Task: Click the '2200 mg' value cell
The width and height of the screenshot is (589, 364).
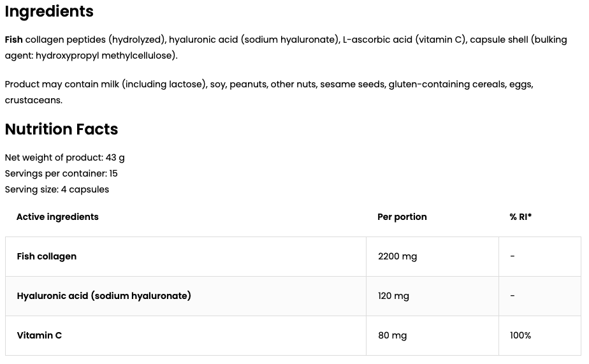Action: [397, 256]
